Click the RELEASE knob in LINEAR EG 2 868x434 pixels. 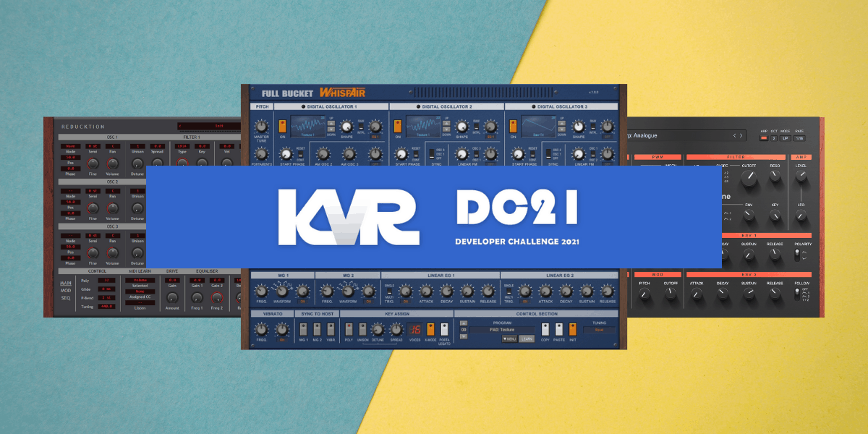[x=607, y=291]
